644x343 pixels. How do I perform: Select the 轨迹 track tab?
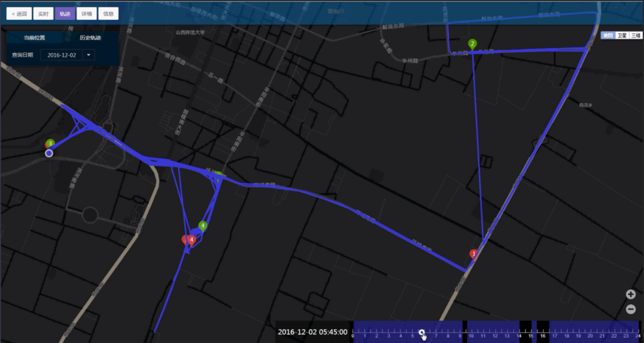[x=65, y=14]
